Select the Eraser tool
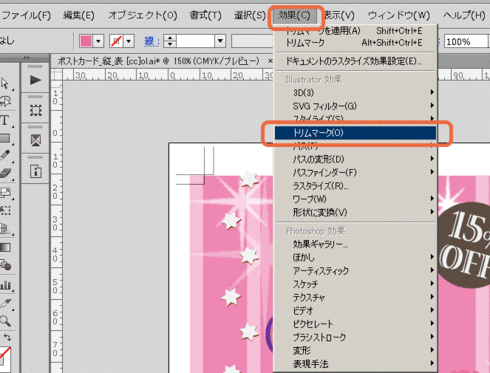This screenshot has height=373, width=490. click(x=5, y=173)
